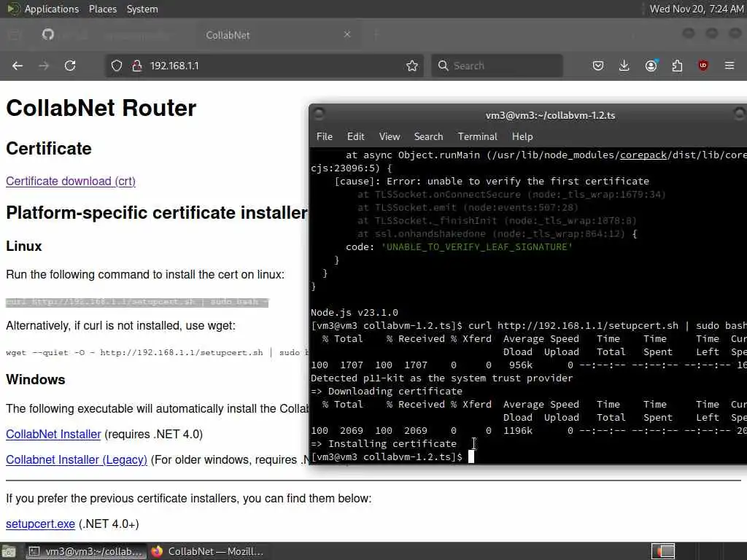The width and height of the screenshot is (747, 560).
Task: Click the workspace switcher in the panel
Action: [x=663, y=551]
